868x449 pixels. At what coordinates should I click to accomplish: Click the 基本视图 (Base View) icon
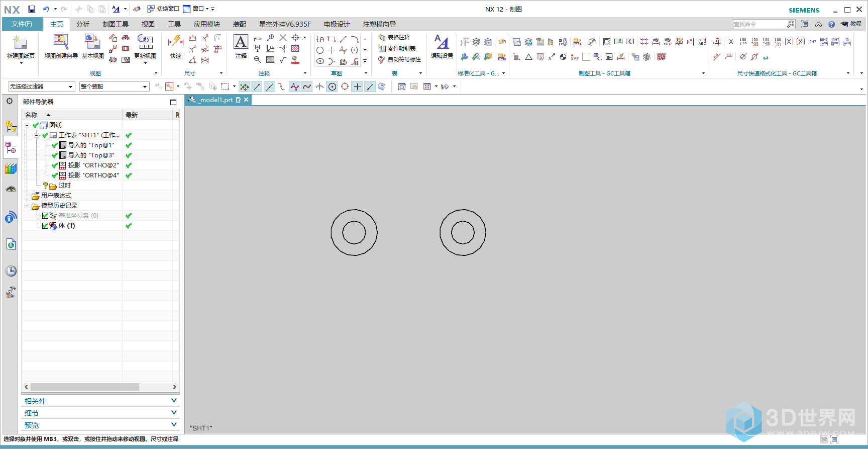tap(92, 43)
